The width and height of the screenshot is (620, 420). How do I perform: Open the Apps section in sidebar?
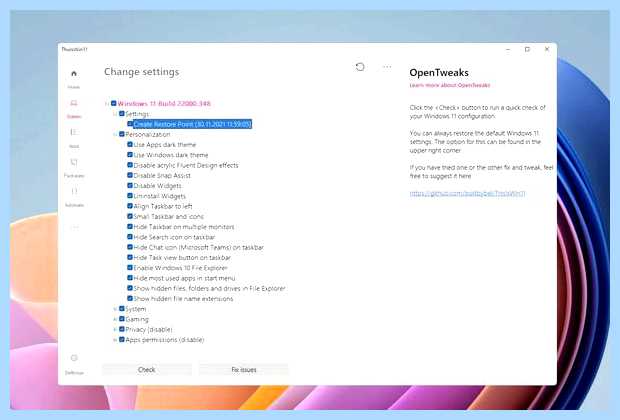tap(74, 138)
